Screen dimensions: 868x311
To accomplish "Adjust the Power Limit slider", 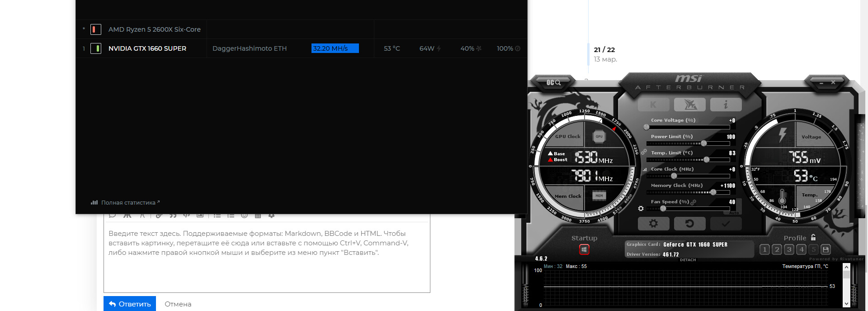I will [x=688, y=144].
